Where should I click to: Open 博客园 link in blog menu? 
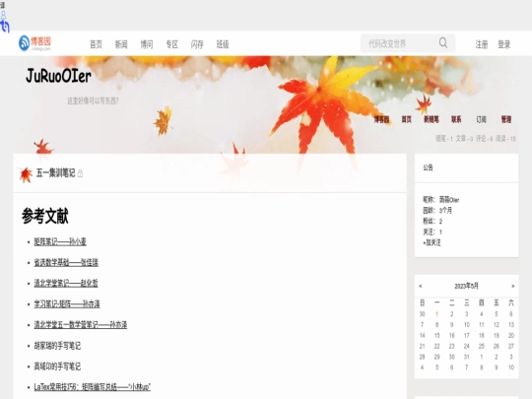pos(381,119)
